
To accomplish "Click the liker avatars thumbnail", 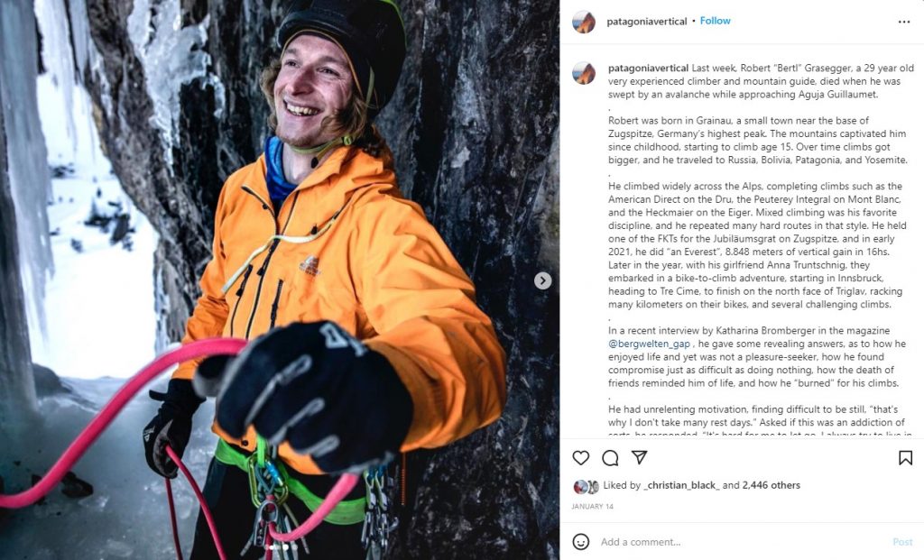I will tap(586, 486).
